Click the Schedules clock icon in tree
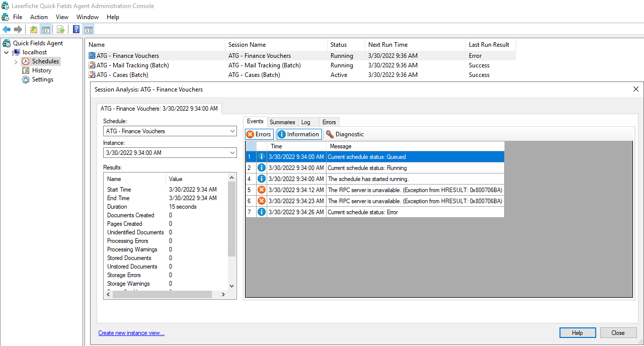This screenshot has height=346, width=644. point(26,61)
